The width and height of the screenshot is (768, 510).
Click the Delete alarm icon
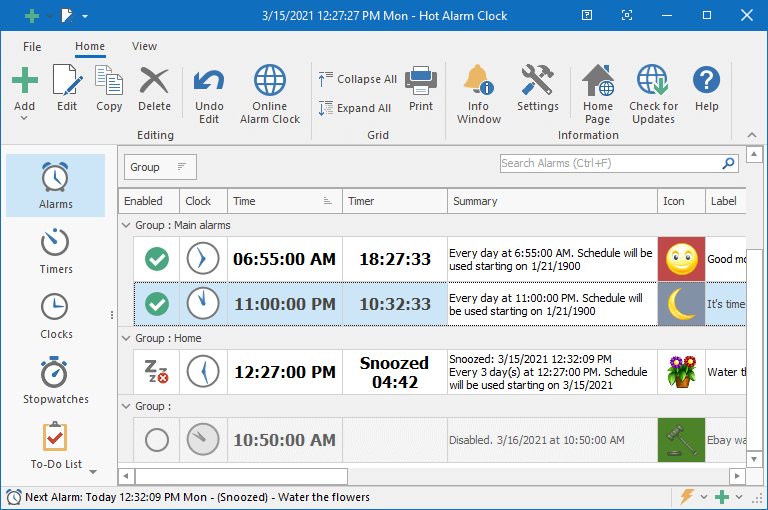[x=154, y=82]
